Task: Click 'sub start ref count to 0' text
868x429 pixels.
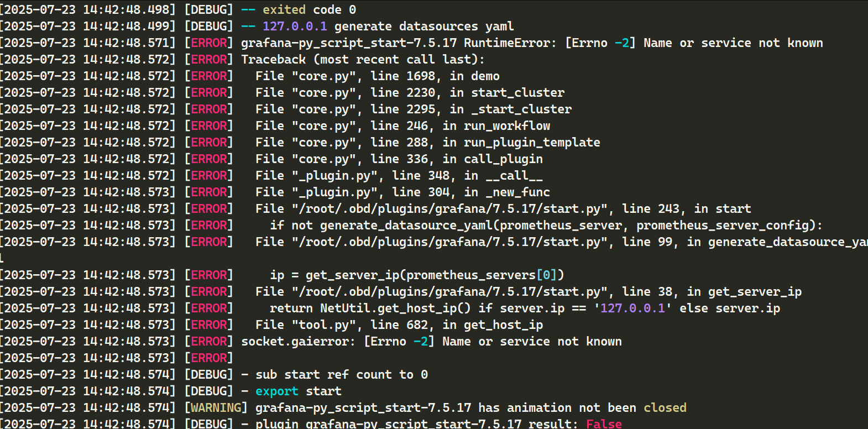Action: tap(342, 374)
